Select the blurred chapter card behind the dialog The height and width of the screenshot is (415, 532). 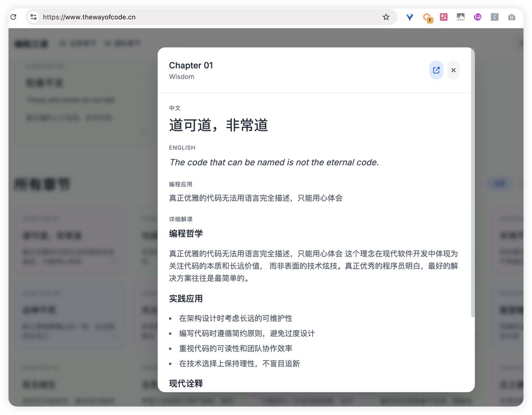pyautogui.click(x=70, y=239)
